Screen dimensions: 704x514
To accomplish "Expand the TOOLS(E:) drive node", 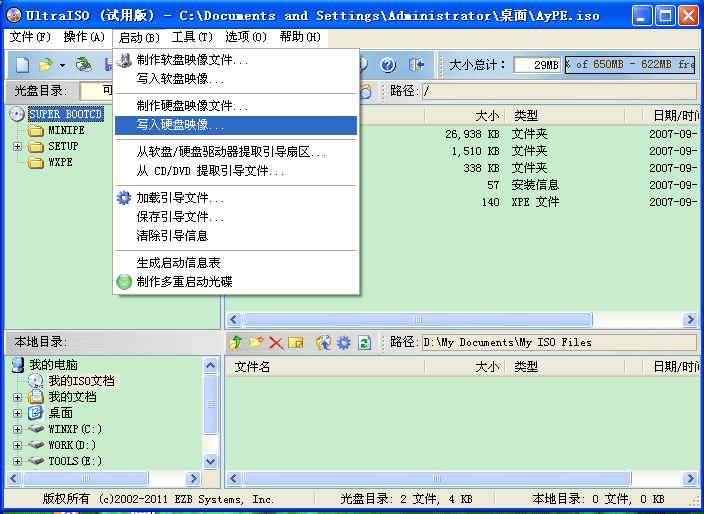I will [x=18, y=461].
